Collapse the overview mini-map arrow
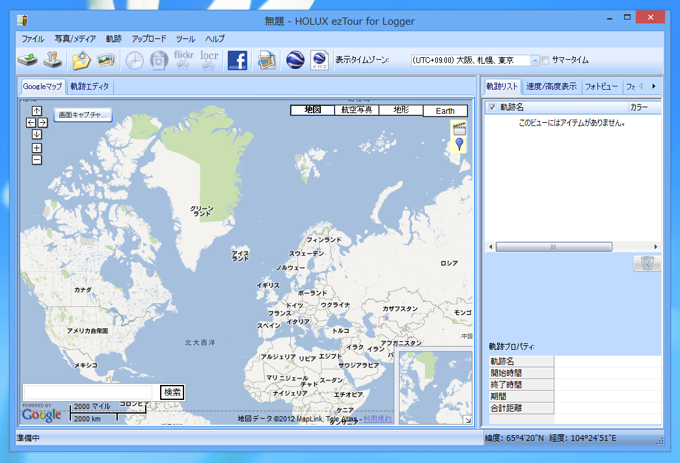680x463 pixels. [x=468, y=420]
